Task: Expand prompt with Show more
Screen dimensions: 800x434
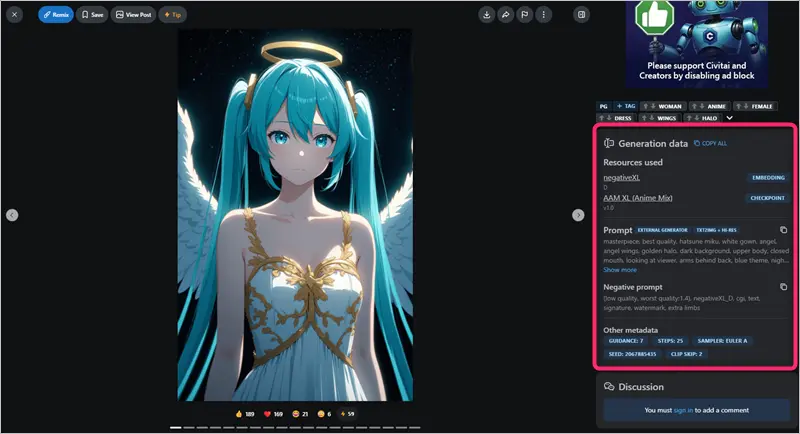Action: pos(620,270)
